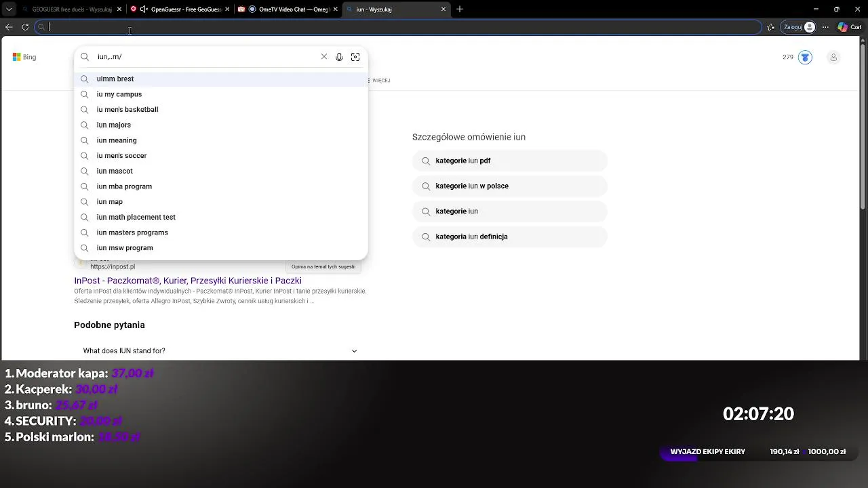Open a new tab with plus button

[x=460, y=9]
